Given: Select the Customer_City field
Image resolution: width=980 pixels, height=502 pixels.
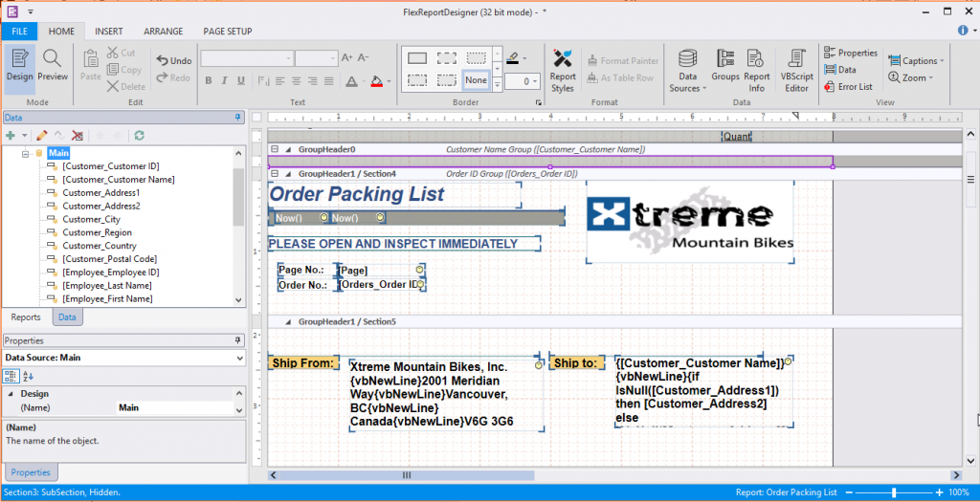Looking at the screenshot, I should pos(91,219).
